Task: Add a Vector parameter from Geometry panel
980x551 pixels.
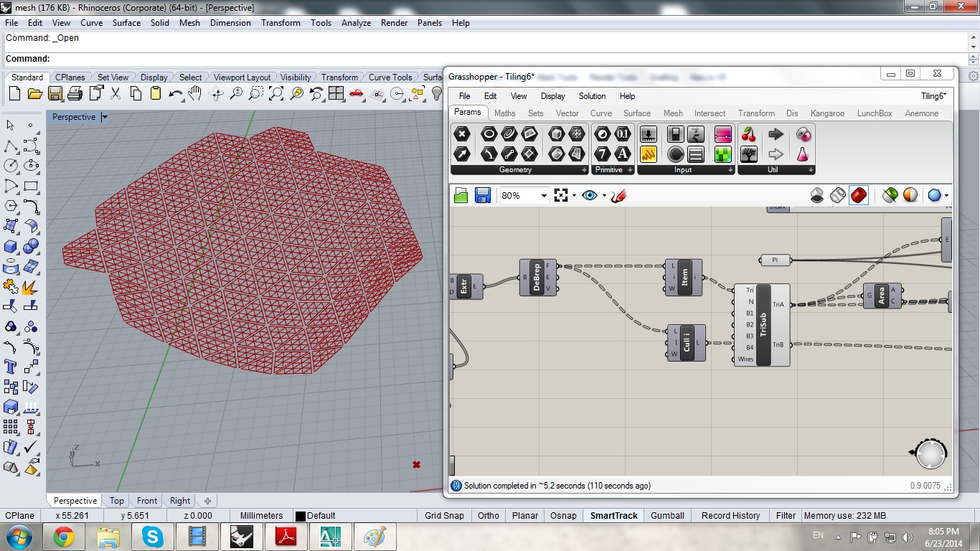Action: pos(462,154)
